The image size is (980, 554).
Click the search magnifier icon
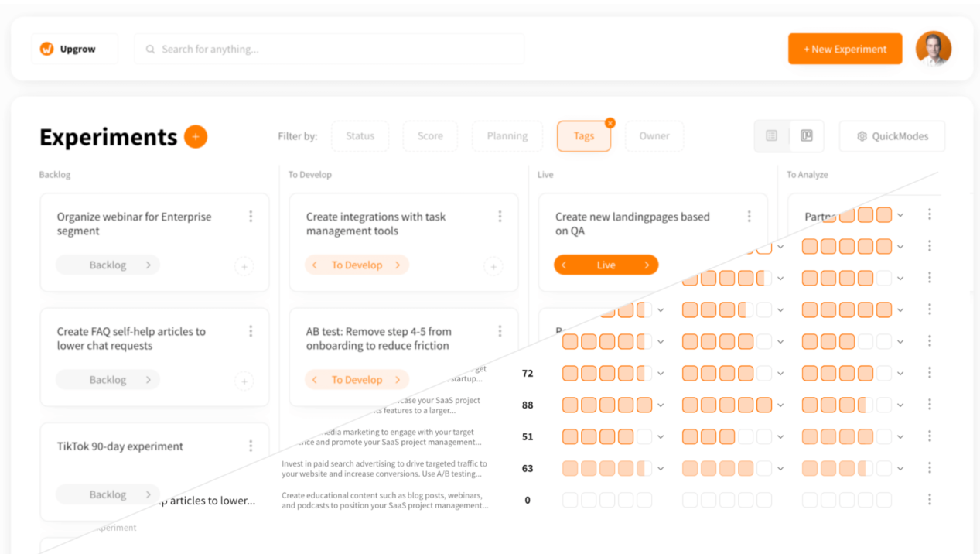pyautogui.click(x=149, y=49)
